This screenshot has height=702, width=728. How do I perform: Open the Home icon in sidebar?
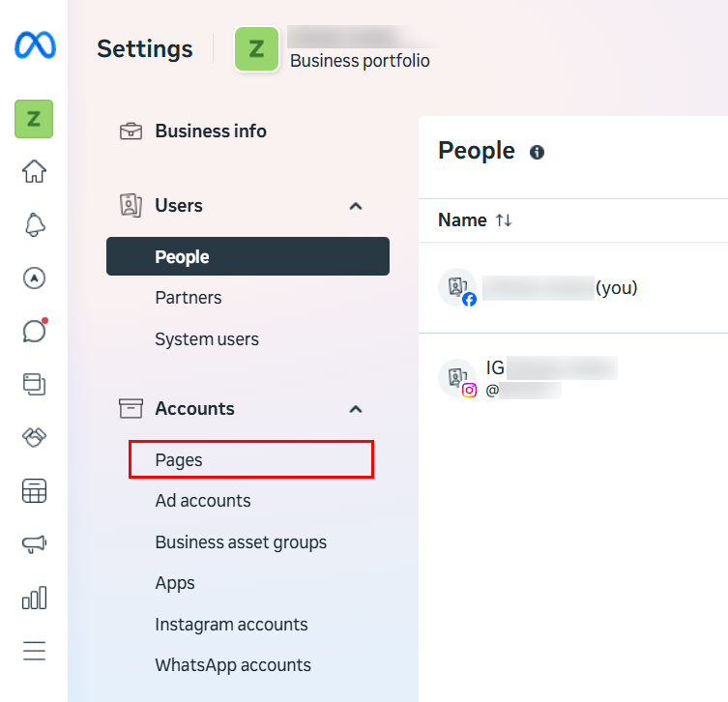[34, 172]
